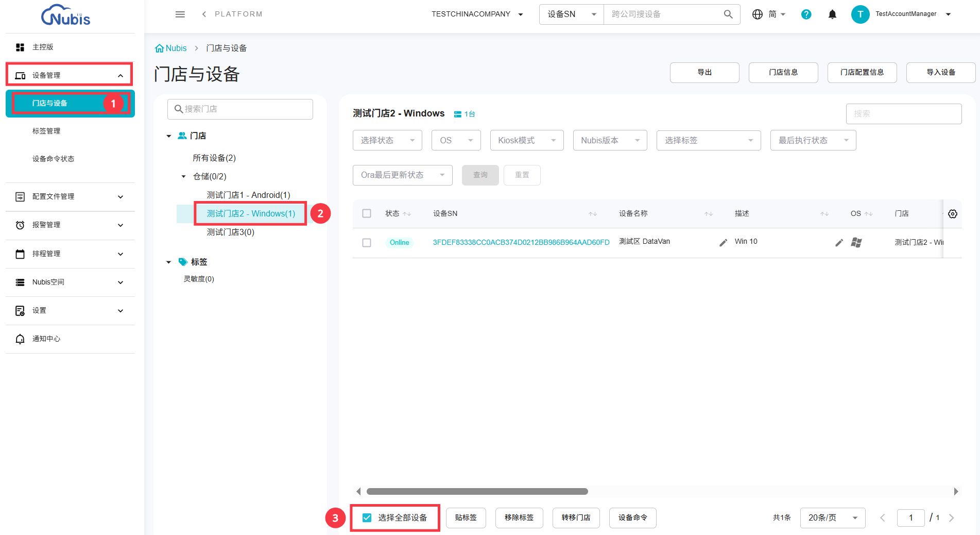The height and width of the screenshot is (535, 980).
Task: Click the 门店配置信息 button
Action: (862, 73)
